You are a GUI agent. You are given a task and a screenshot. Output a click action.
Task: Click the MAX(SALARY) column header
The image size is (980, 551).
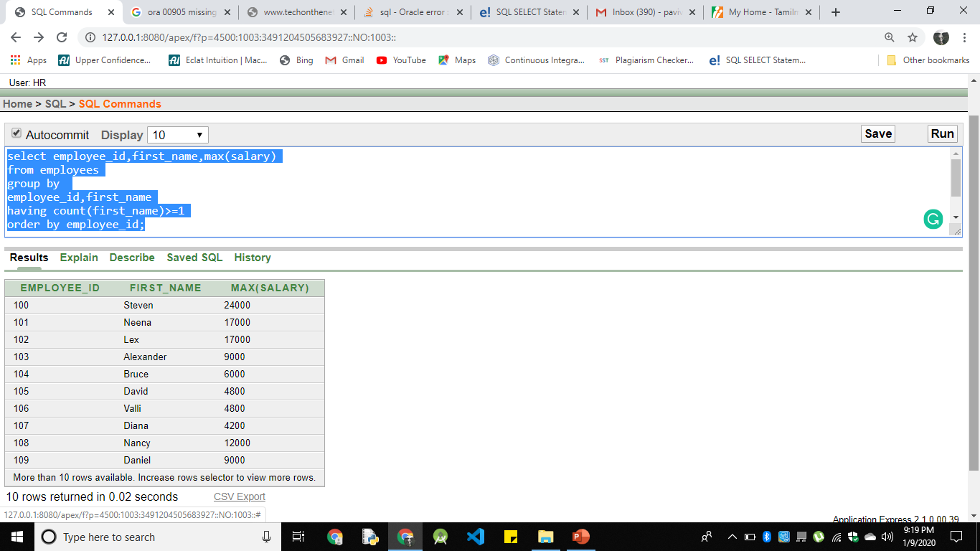tap(270, 288)
